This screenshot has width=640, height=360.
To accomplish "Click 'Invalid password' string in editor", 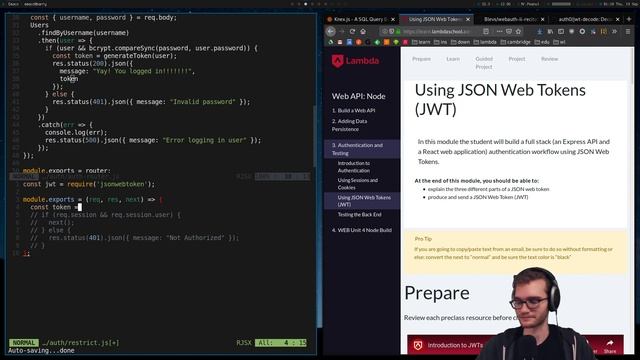I will 202,102.
